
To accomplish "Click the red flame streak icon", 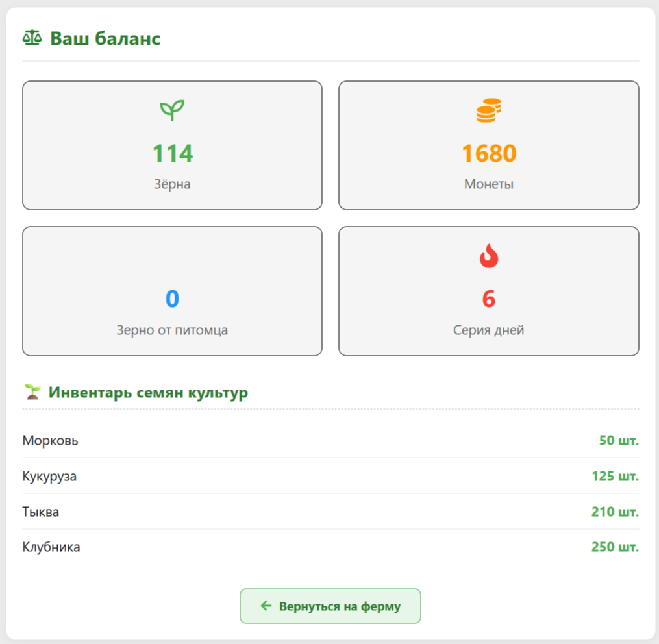I will point(488,256).
